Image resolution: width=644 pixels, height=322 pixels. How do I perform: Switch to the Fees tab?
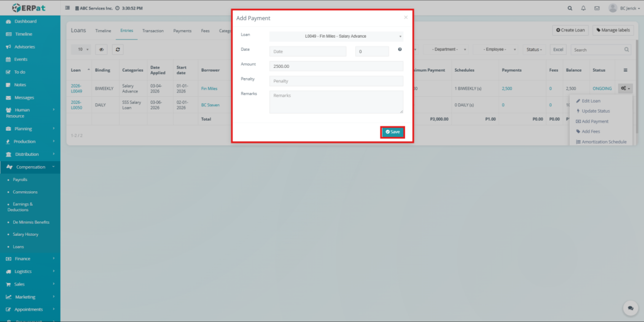(206, 31)
